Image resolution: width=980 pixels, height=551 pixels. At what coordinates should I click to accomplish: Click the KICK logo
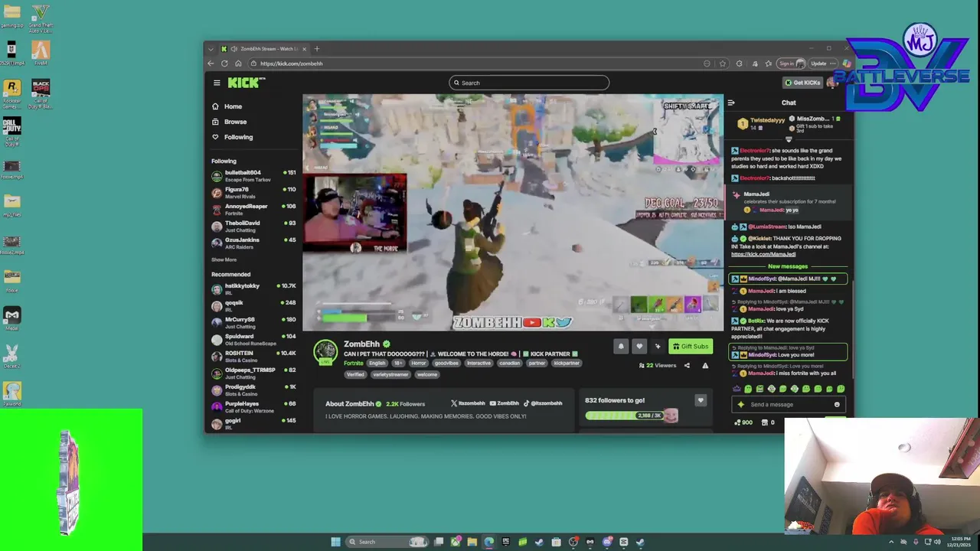[x=245, y=83]
